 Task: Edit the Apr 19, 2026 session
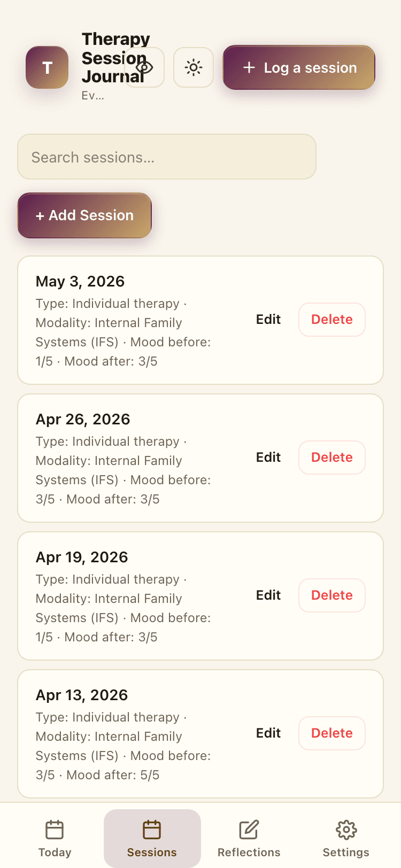[268, 595]
